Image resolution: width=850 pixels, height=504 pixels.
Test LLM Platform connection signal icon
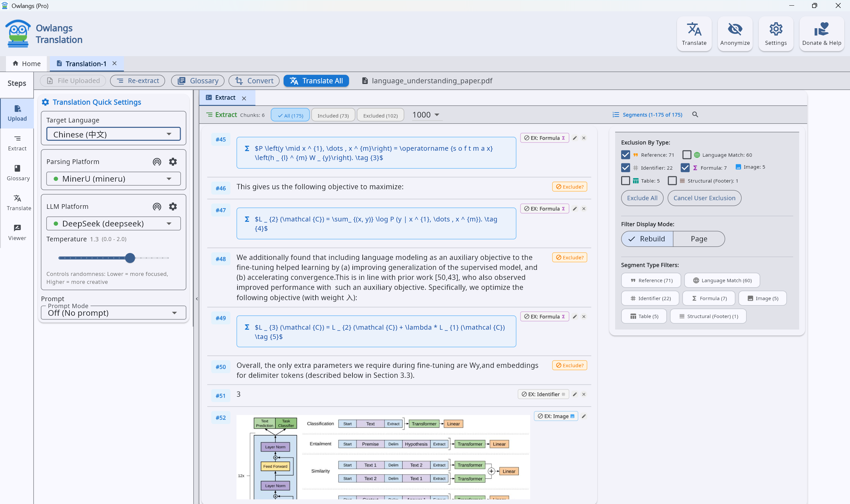[x=157, y=207]
